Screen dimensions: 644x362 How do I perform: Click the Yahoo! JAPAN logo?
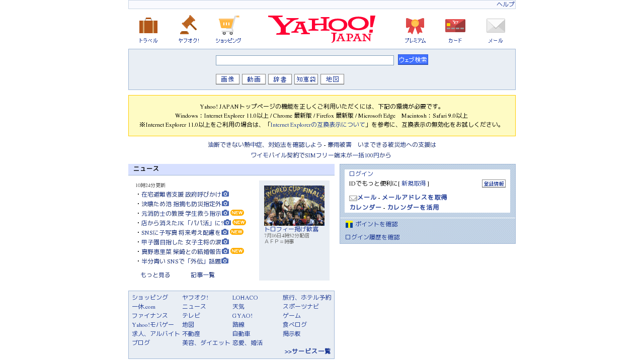(x=322, y=29)
